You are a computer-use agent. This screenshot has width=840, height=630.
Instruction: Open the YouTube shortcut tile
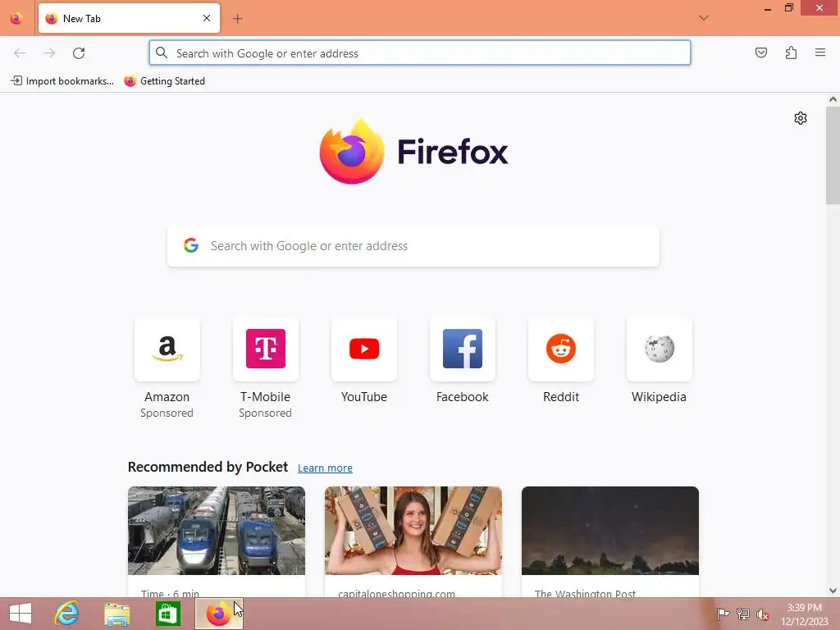point(364,349)
